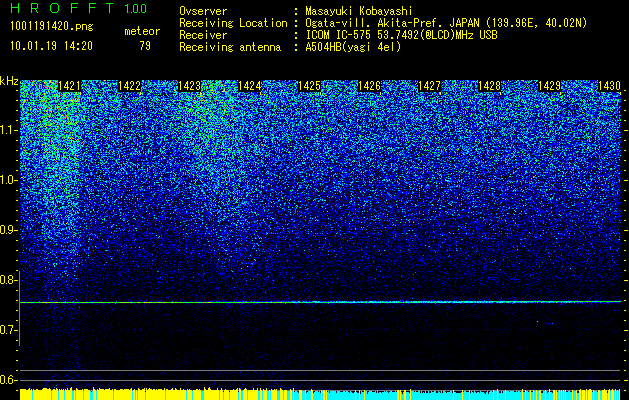This screenshot has width=629, height=400.
Task: Click the 1423 time marker label
Action: (x=189, y=86)
